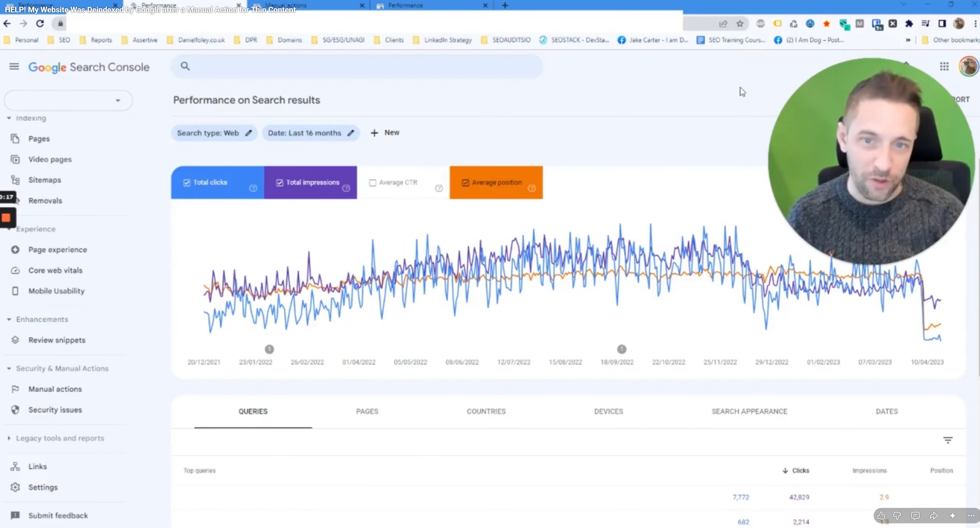Add a New filter

point(385,133)
